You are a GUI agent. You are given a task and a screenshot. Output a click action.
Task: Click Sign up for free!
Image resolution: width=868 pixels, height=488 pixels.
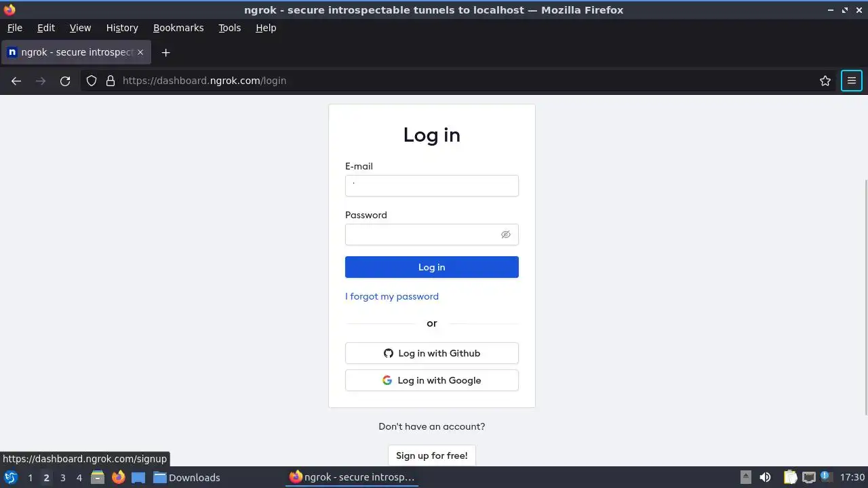click(x=432, y=455)
